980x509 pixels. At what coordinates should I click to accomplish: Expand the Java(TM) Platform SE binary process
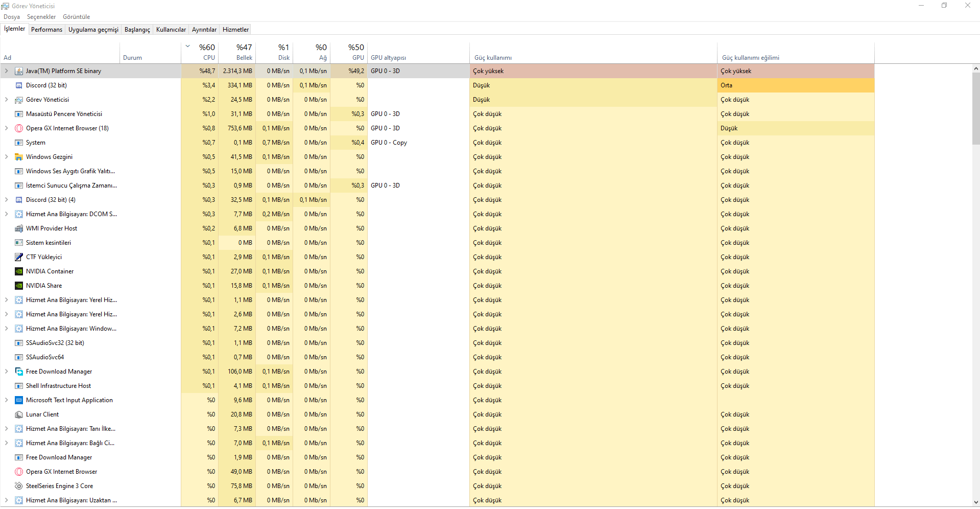(6, 71)
